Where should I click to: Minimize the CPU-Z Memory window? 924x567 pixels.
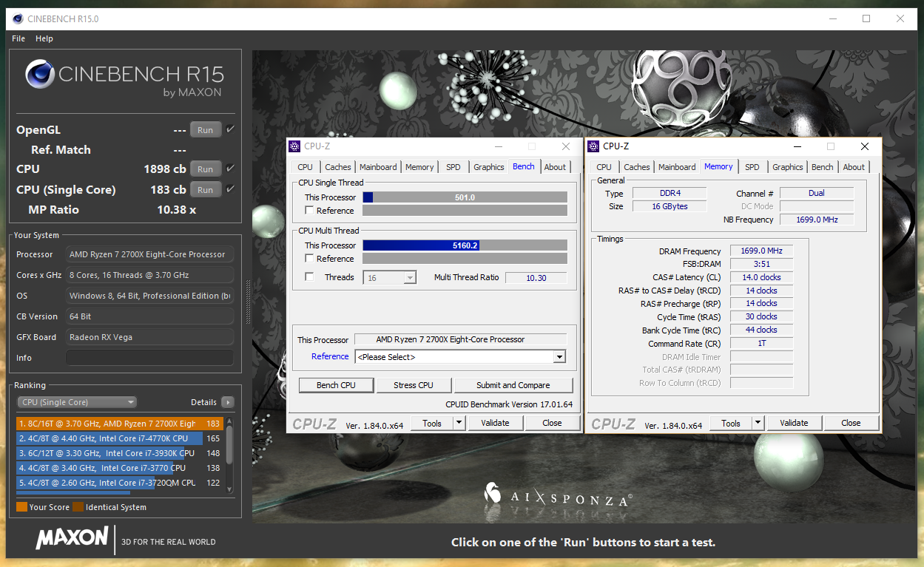(797, 146)
